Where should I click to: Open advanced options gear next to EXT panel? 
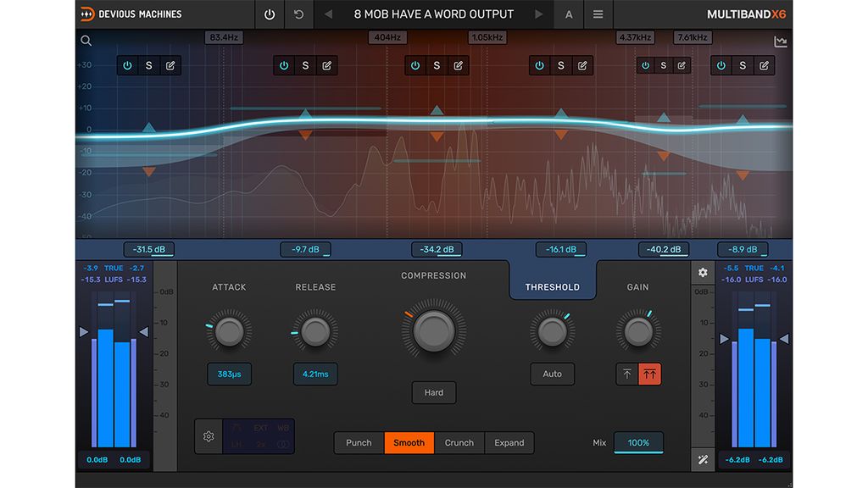click(209, 435)
